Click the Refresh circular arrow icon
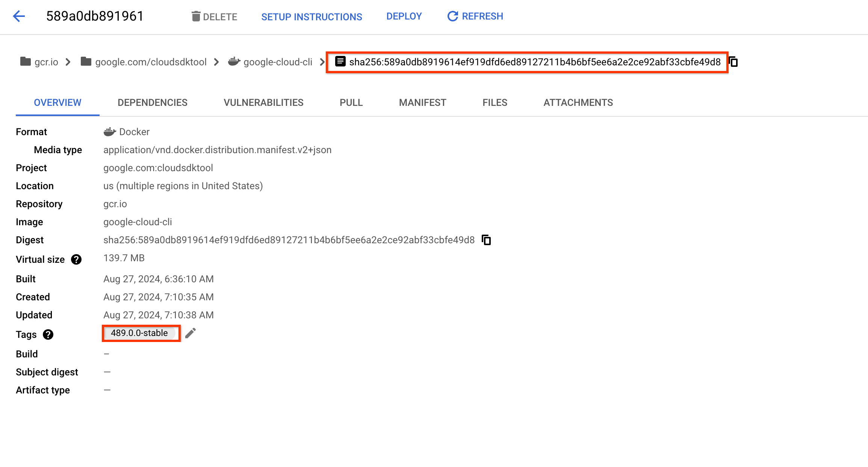The image size is (868, 467). click(x=452, y=17)
